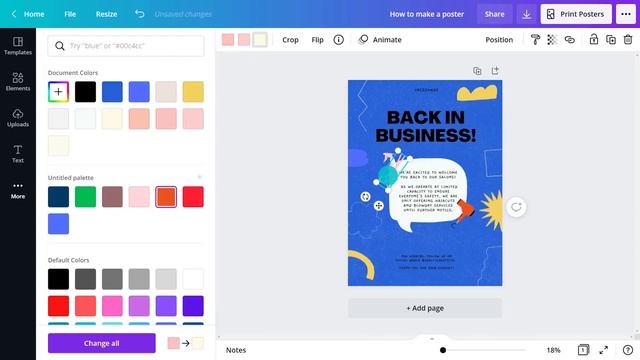Select the green swatch in Untitled palette
The image size is (640, 360).
coord(85,197)
